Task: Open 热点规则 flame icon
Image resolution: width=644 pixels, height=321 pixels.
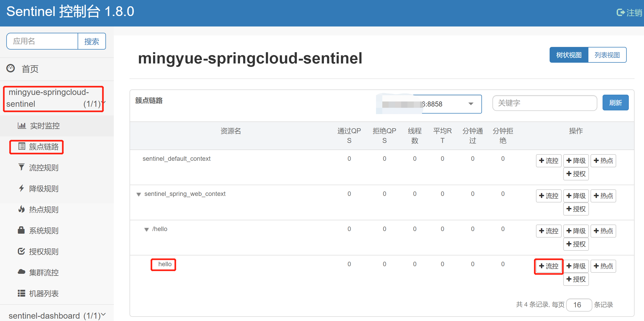Action: coord(22,209)
